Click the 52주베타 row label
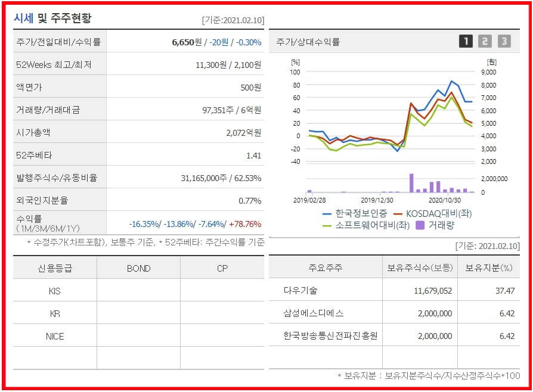This screenshot has width=533, height=392. (34, 155)
